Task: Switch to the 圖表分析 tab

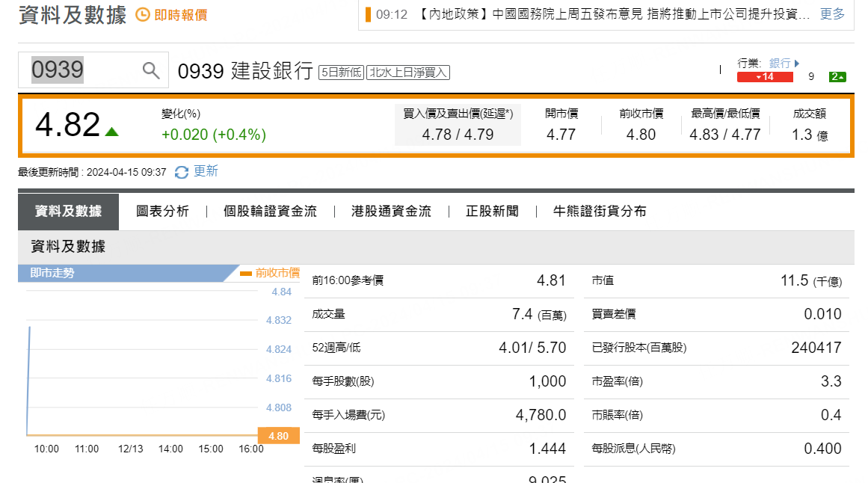Action: (x=162, y=212)
